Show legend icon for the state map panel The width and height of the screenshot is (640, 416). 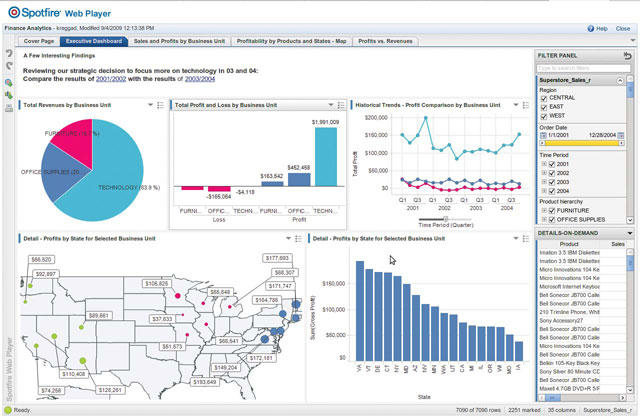click(298, 238)
